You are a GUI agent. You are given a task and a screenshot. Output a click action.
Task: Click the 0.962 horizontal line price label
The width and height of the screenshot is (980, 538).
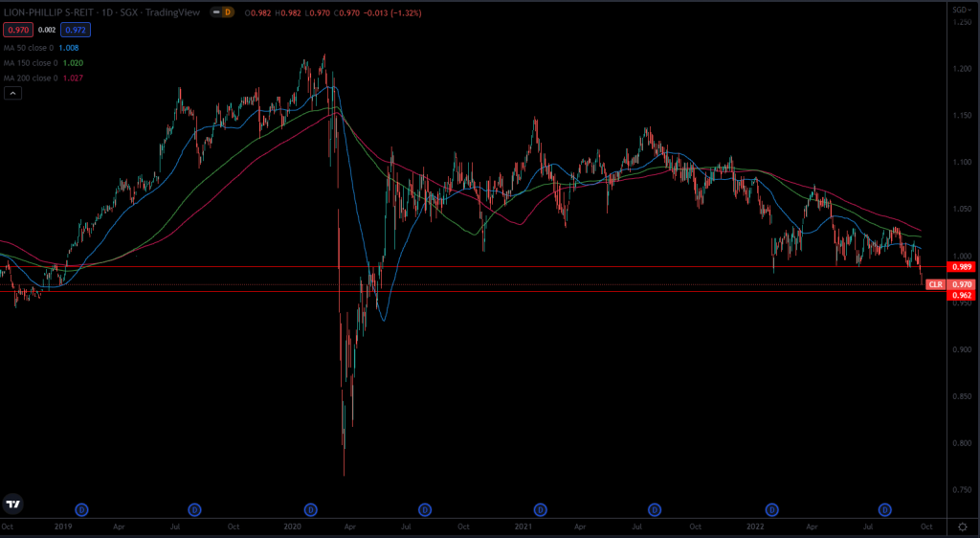click(962, 295)
